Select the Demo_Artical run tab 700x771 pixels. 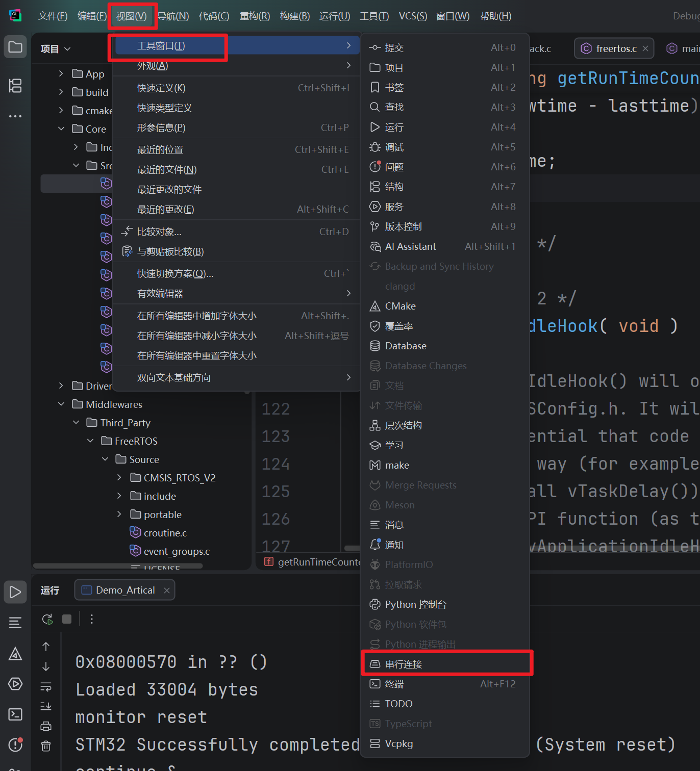pos(125,590)
